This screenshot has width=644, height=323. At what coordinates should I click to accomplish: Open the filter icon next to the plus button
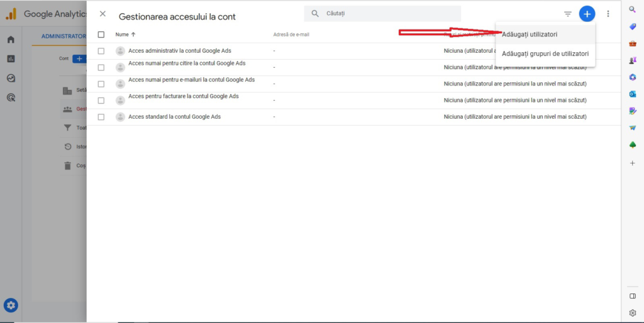[568, 14]
